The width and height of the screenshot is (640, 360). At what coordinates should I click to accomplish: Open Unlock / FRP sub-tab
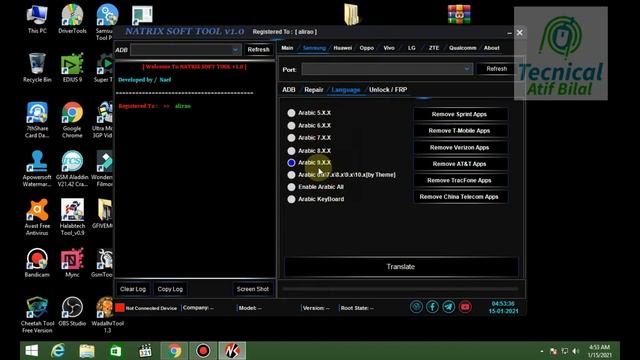point(388,90)
